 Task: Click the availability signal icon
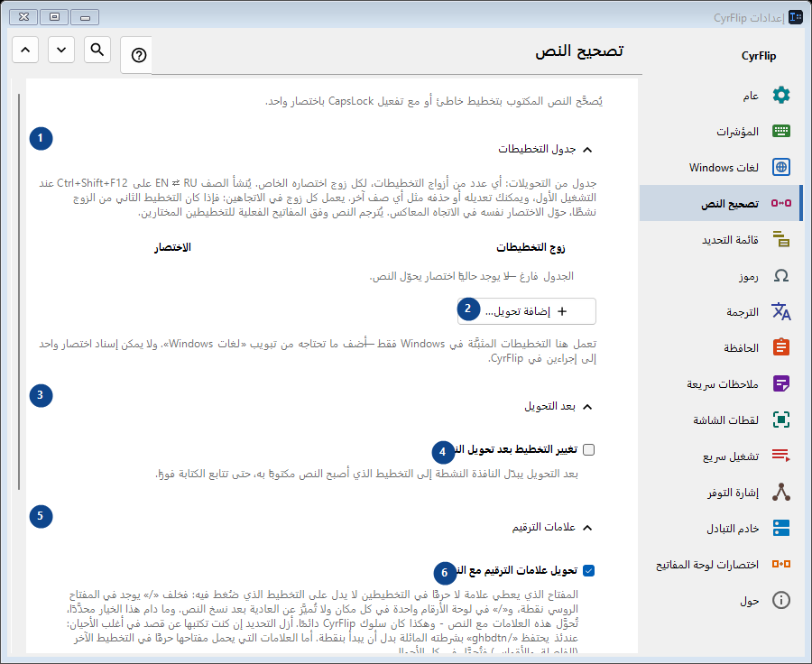pyautogui.click(x=781, y=492)
